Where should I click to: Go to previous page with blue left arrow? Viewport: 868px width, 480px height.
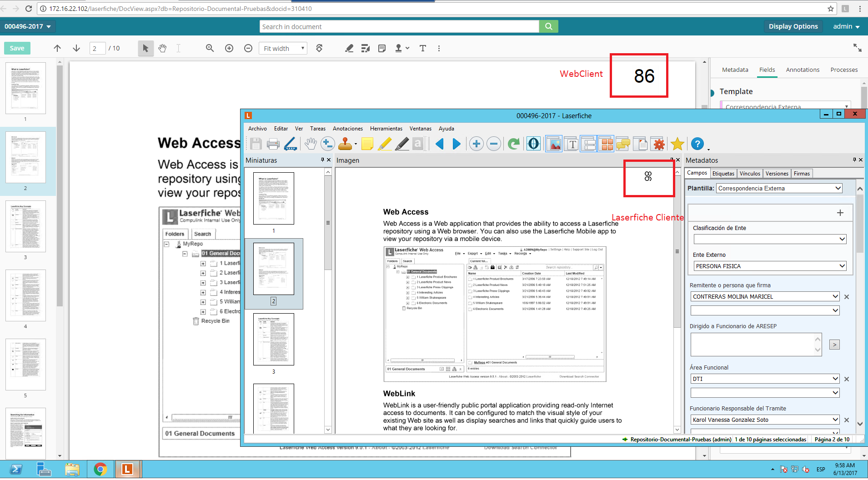(440, 144)
